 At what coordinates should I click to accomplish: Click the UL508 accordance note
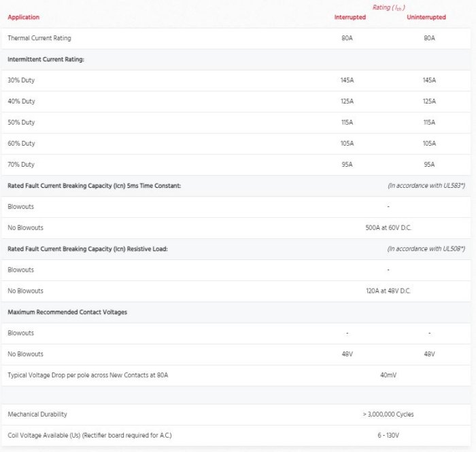pos(426,248)
